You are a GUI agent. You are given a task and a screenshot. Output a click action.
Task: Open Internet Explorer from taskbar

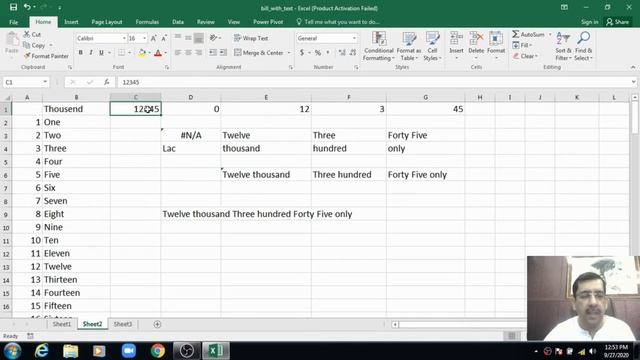pos(42,351)
